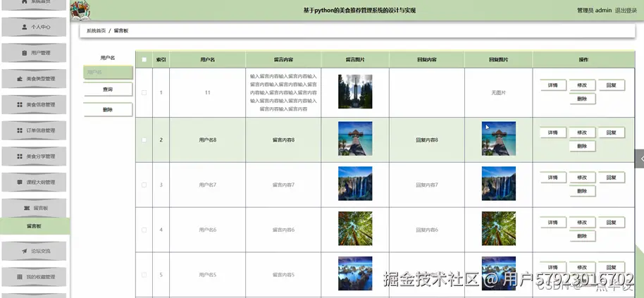This screenshot has height=298, width=644.
Task: Click the 回复内容7 cell
Action: (427, 185)
